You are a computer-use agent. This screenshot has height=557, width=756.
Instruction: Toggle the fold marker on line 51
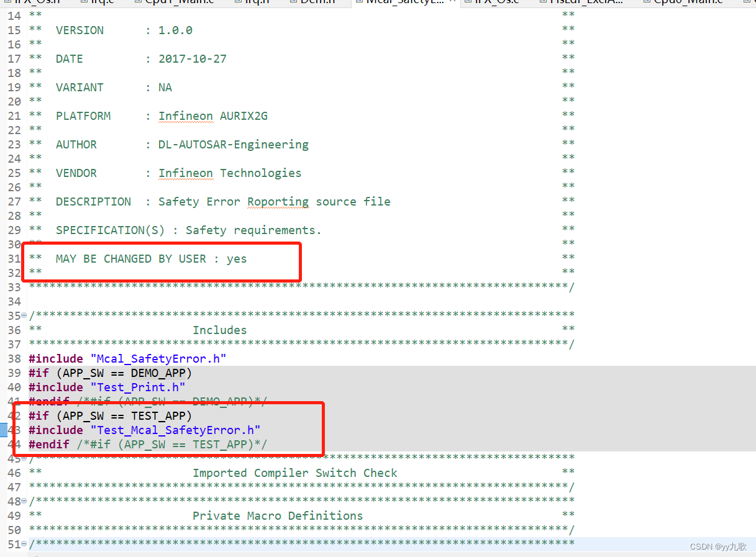pos(24,544)
